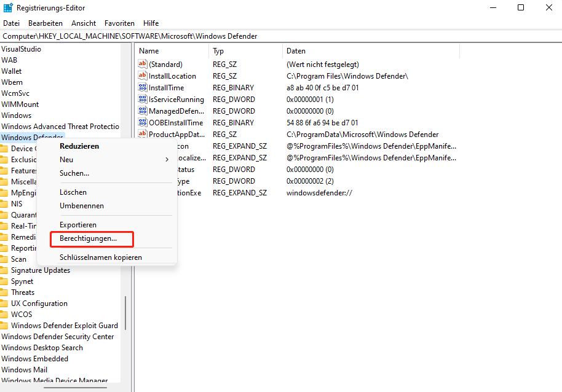Open the Bearbeiten menu
Image resolution: width=562 pixels, height=392 pixels.
pyautogui.click(x=46, y=23)
